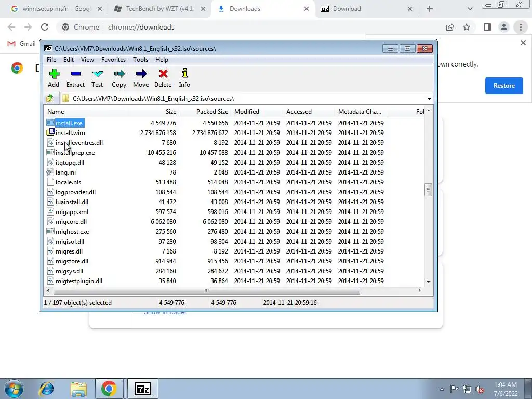Click Chrome address bar chrome://downloads
This screenshot has width=532, height=399.
point(141,27)
